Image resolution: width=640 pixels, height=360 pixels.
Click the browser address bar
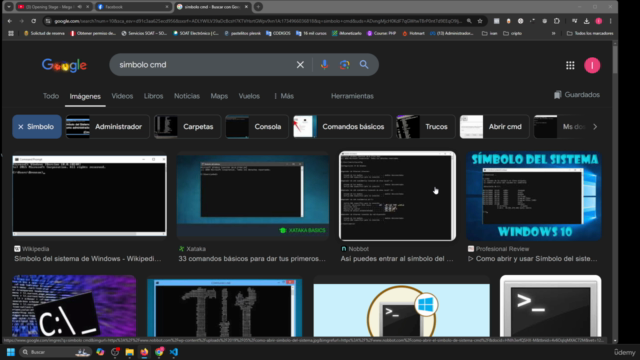point(257,21)
